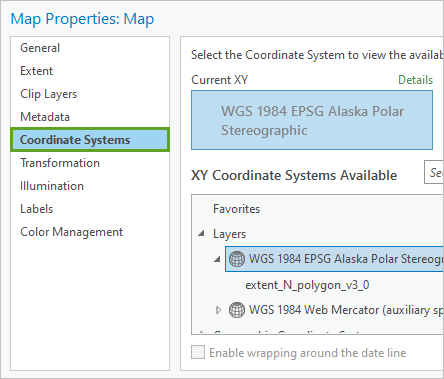Open the Details link for Current XY

click(x=415, y=80)
